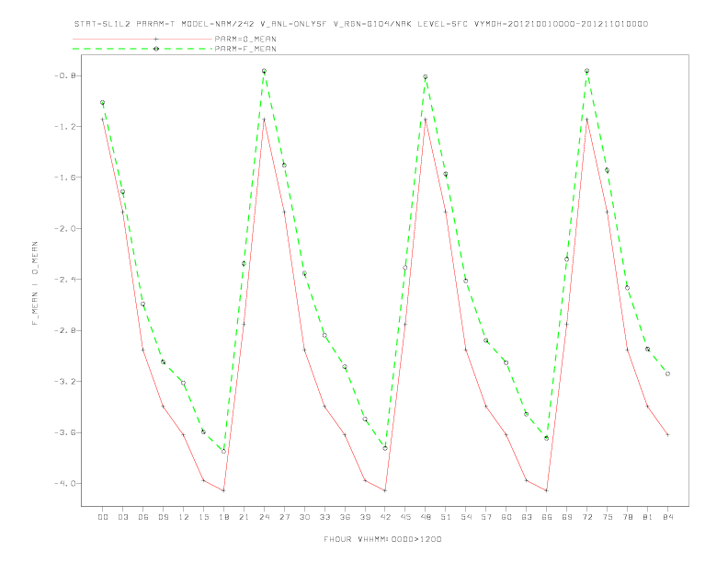Click the -1.6 y-axis tick label

64,178
